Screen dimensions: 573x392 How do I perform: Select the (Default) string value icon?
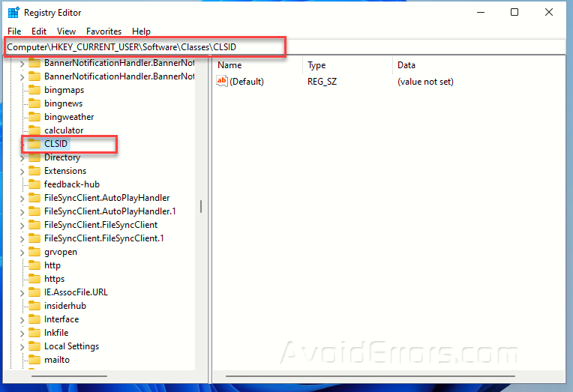(x=222, y=81)
